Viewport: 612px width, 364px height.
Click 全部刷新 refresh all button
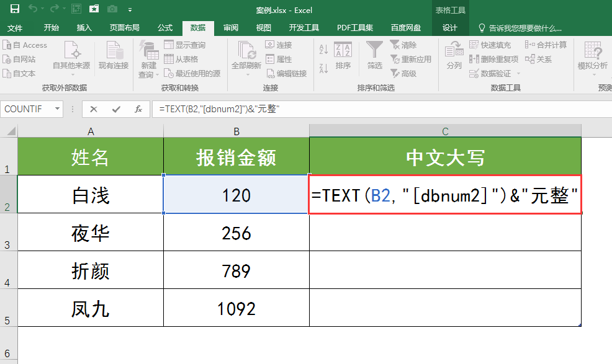[246, 58]
